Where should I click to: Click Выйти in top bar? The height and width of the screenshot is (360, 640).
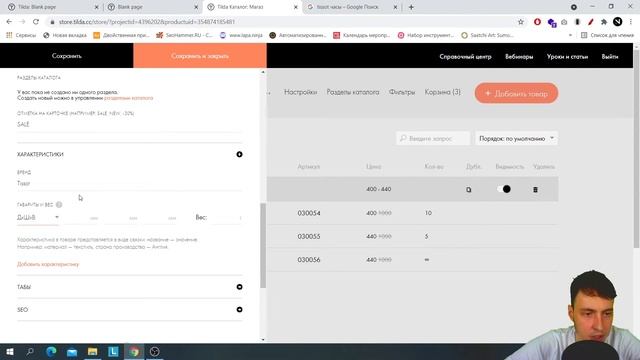pos(610,57)
